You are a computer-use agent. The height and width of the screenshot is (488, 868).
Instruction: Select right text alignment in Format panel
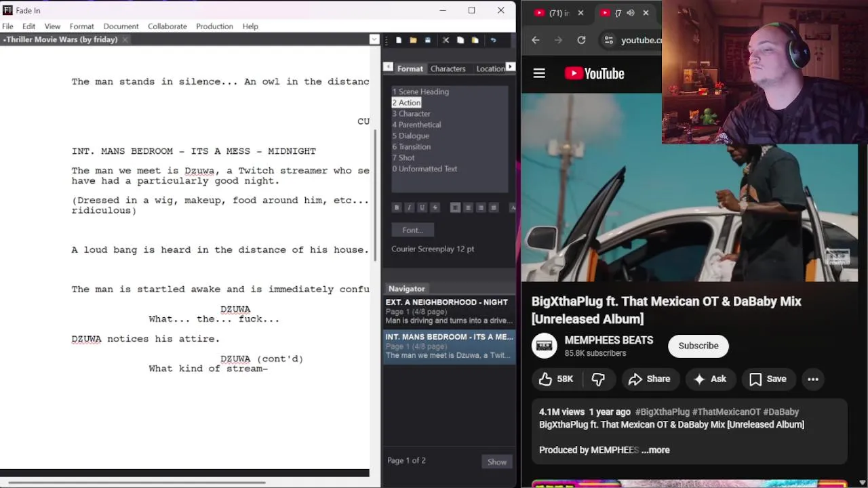pos(481,207)
